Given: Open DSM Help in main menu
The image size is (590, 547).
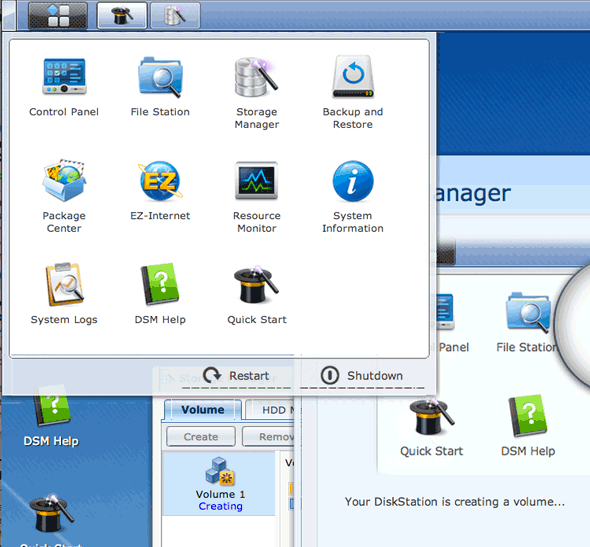Looking at the screenshot, I should [x=160, y=294].
